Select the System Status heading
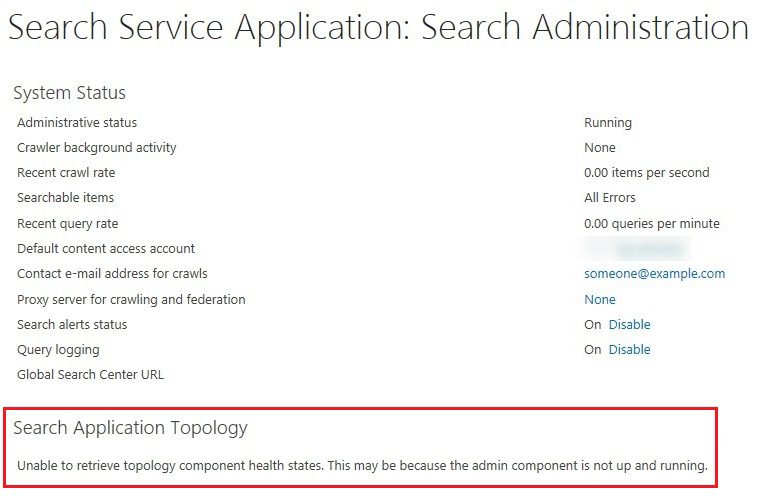This screenshot has width=763, height=496. (x=70, y=93)
